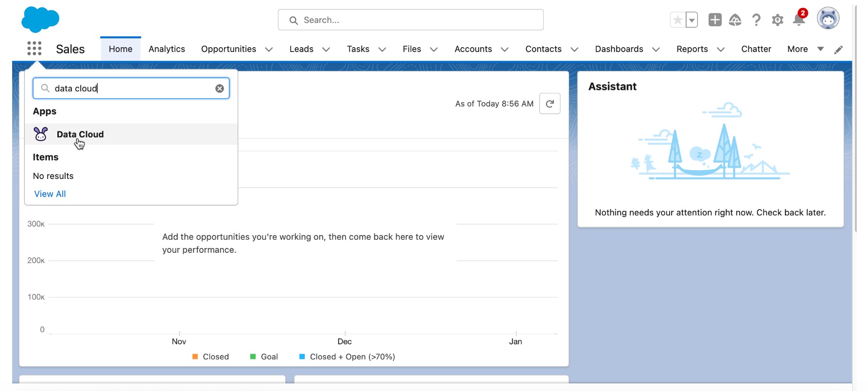Expand the Tasks tab dropdown chevron

[x=382, y=50]
